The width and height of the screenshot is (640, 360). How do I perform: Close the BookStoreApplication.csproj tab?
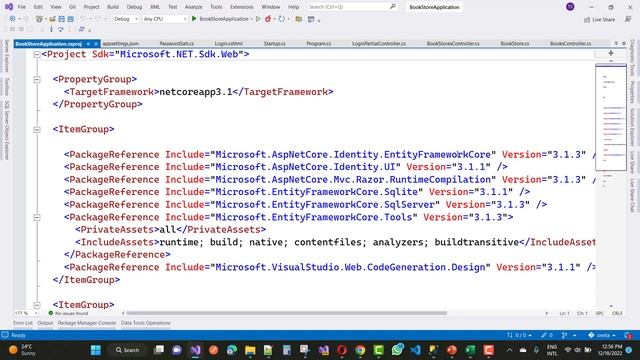[x=96, y=44]
